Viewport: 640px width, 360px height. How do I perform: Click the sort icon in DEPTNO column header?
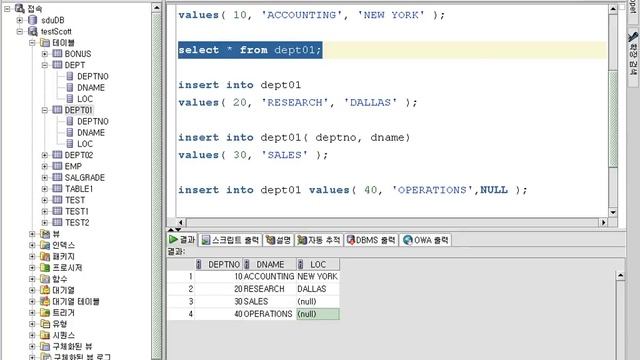click(199, 264)
